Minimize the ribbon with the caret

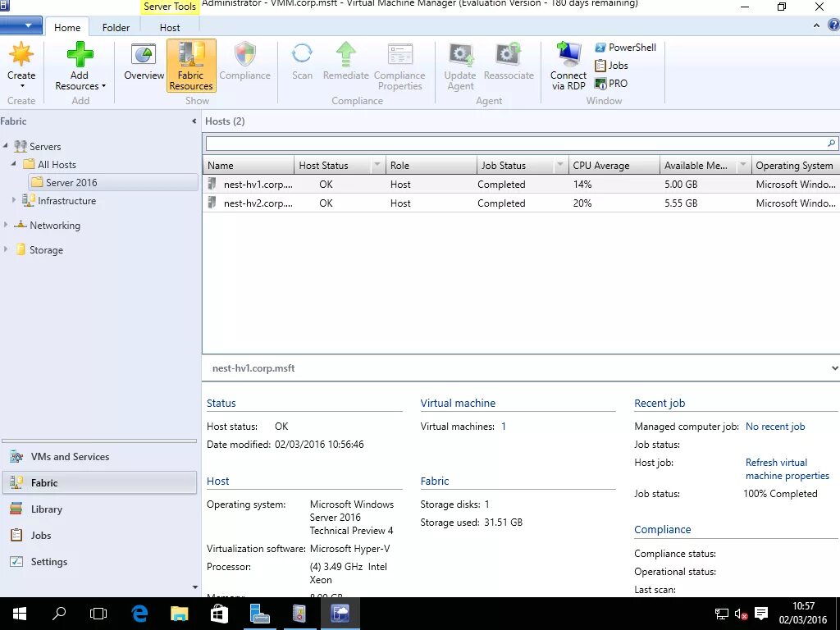coord(816,25)
